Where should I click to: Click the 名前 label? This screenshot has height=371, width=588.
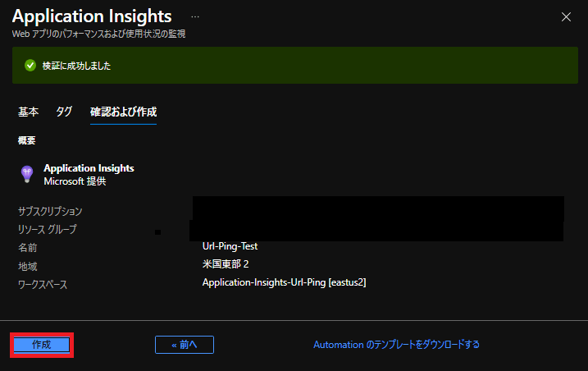click(x=28, y=247)
